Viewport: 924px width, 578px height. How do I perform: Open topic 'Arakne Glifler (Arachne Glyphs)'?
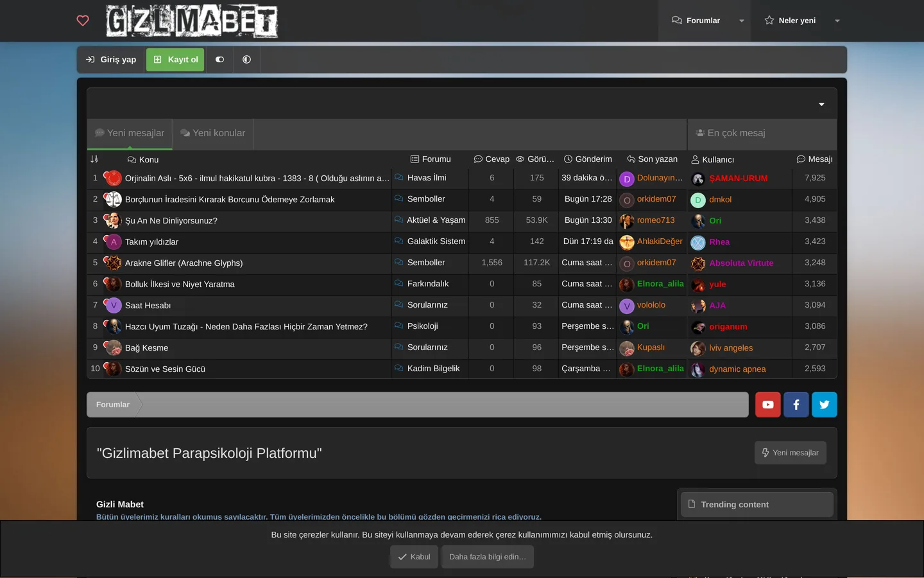point(184,263)
